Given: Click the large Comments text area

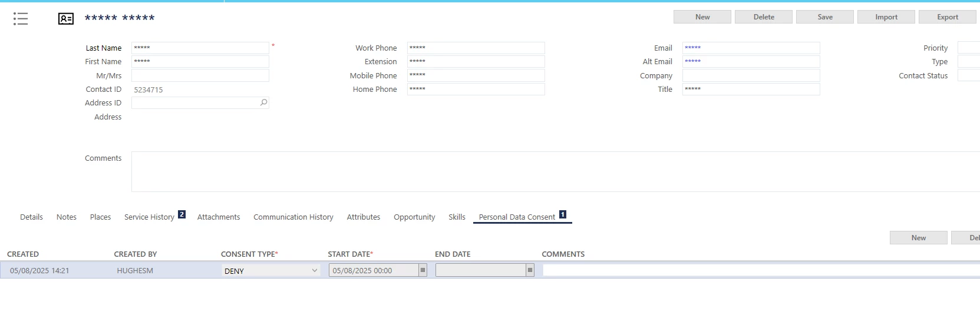Looking at the screenshot, I should (556, 171).
